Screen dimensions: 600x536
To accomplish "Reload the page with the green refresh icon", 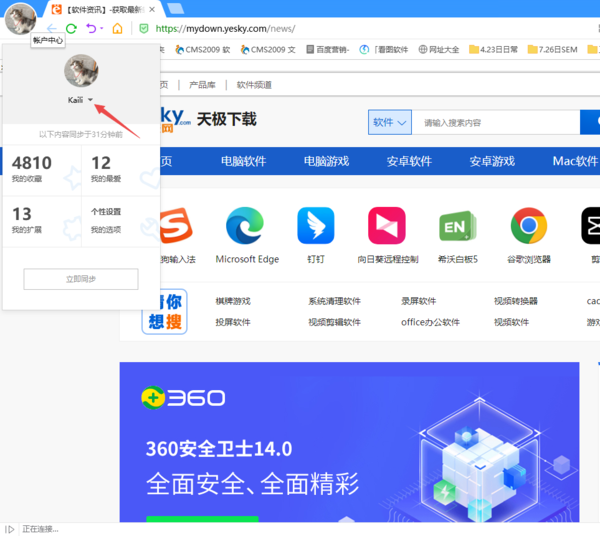I will coord(71,29).
